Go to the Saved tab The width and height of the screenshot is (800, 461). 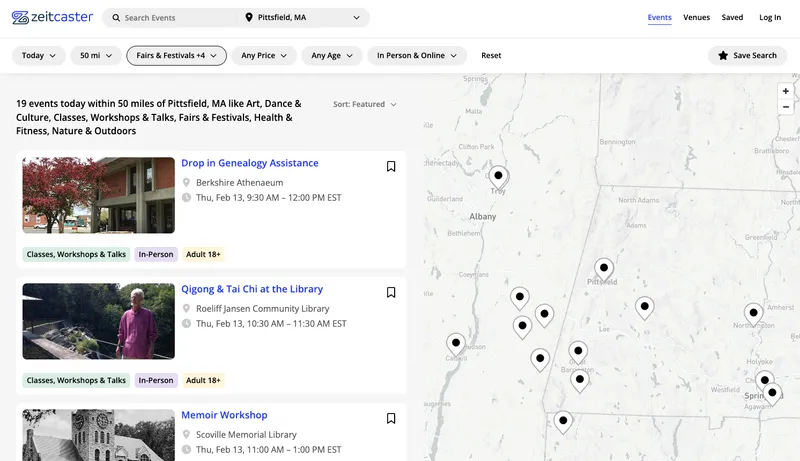(x=732, y=18)
